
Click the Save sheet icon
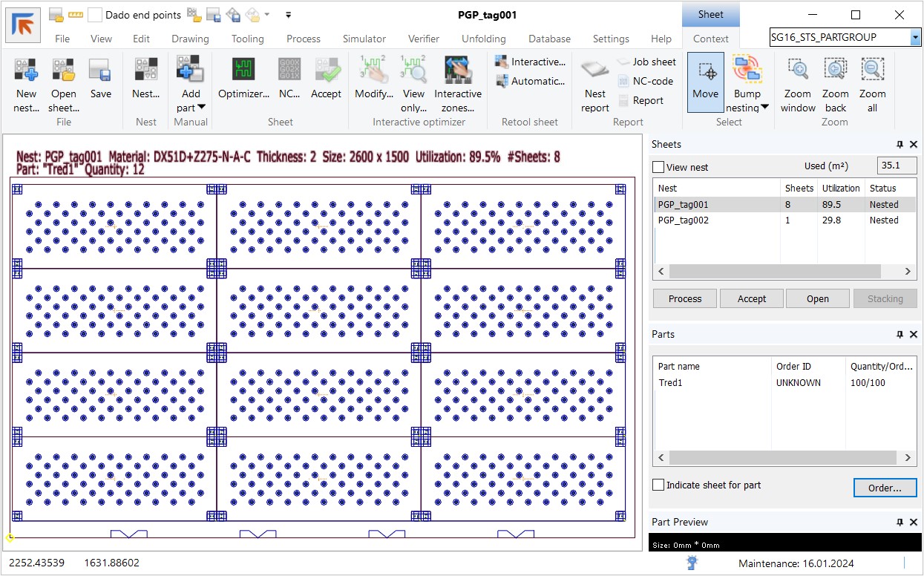[100, 71]
